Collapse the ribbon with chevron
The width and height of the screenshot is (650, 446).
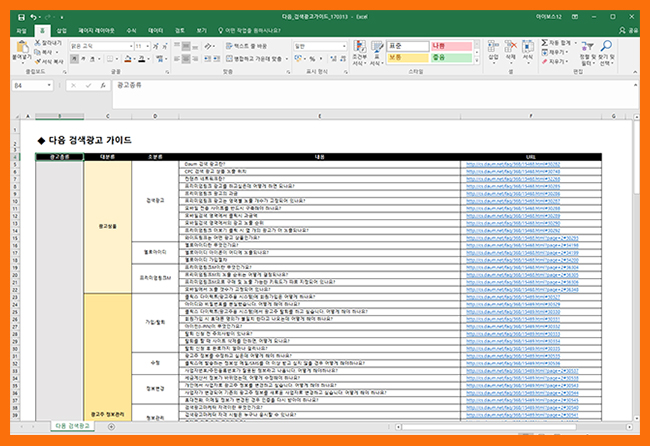pos(635,72)
